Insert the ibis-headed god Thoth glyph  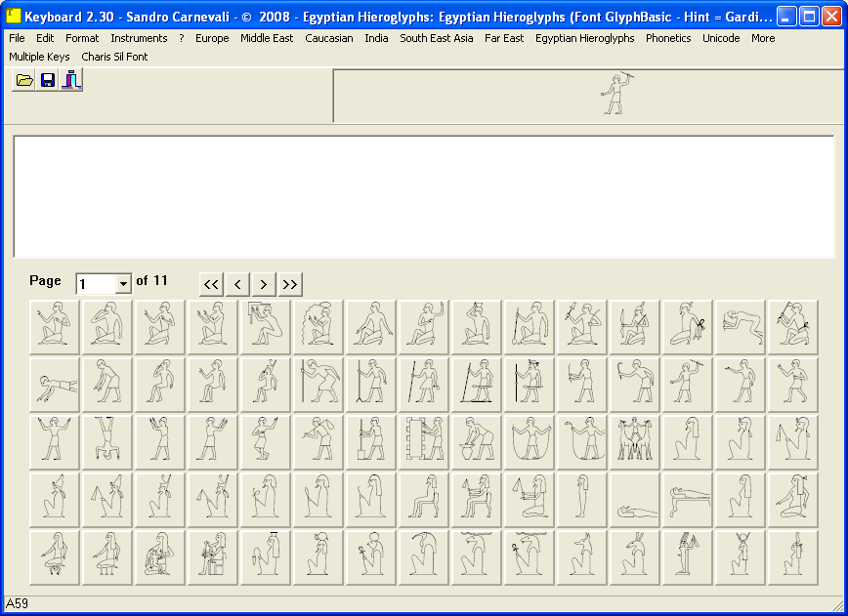(x=424, y=557)
